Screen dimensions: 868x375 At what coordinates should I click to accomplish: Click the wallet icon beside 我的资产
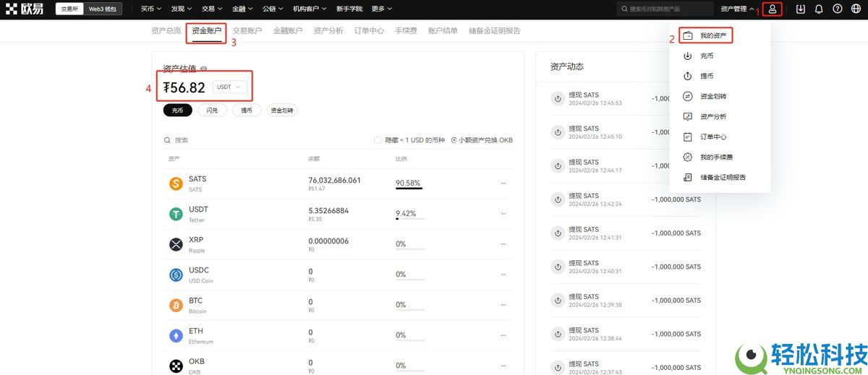(x=688, y=35)
